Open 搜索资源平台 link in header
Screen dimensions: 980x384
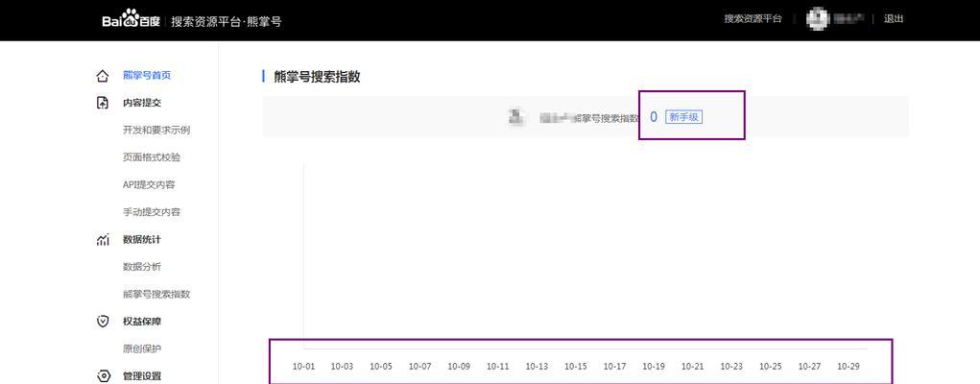tap(753, 19)
